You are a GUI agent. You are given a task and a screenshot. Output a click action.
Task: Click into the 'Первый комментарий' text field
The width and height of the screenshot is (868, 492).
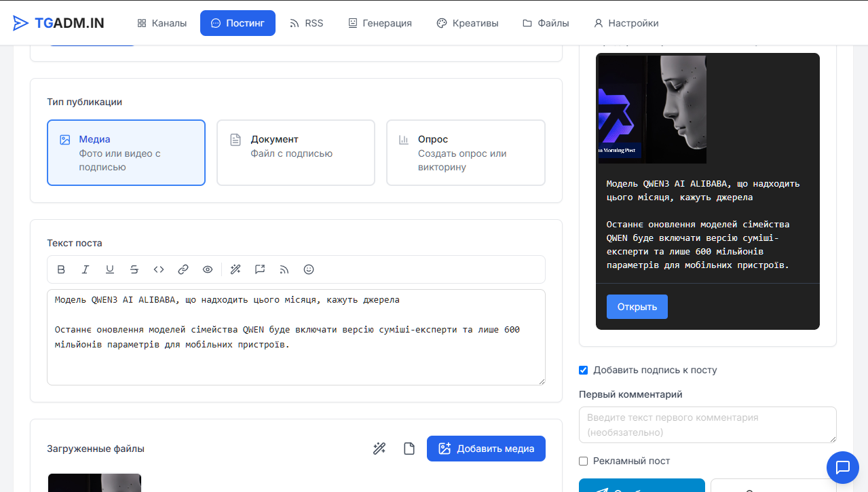[x=707, y=425]
